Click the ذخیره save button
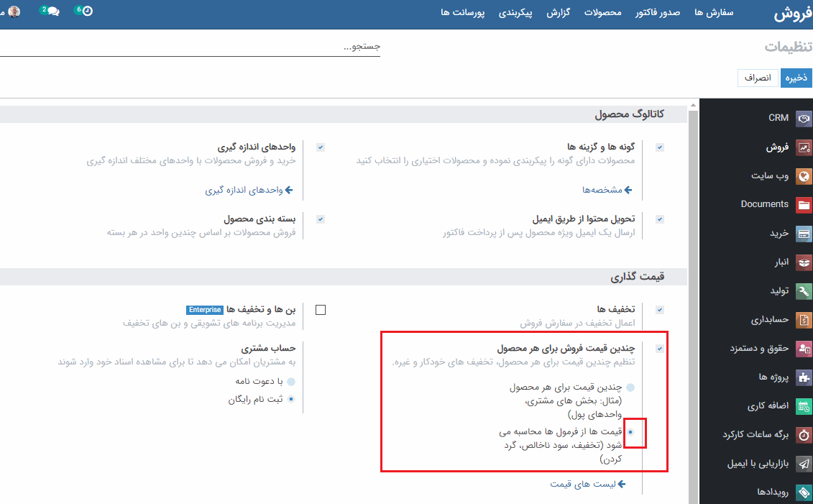The width and height of the screenshot is (813, 504). coord(796,78)
